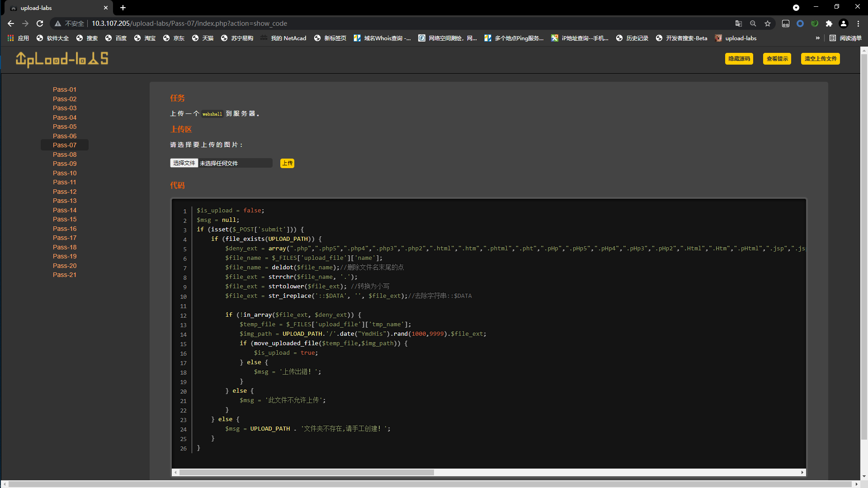Open Chrome three-dot menu
868x488 pixels.
(x=858, y=23)
